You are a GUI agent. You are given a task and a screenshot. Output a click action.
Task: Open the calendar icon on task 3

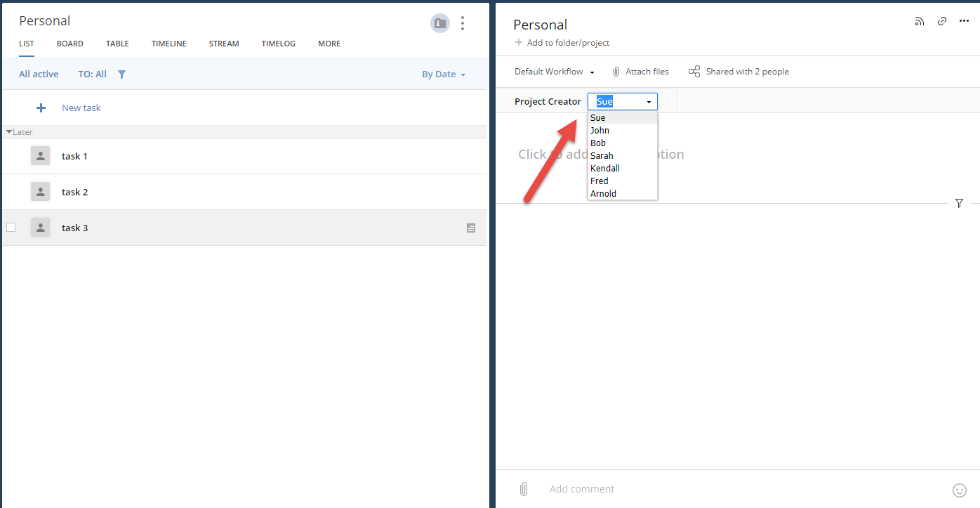pyautogui.click(x=471, y=228)
